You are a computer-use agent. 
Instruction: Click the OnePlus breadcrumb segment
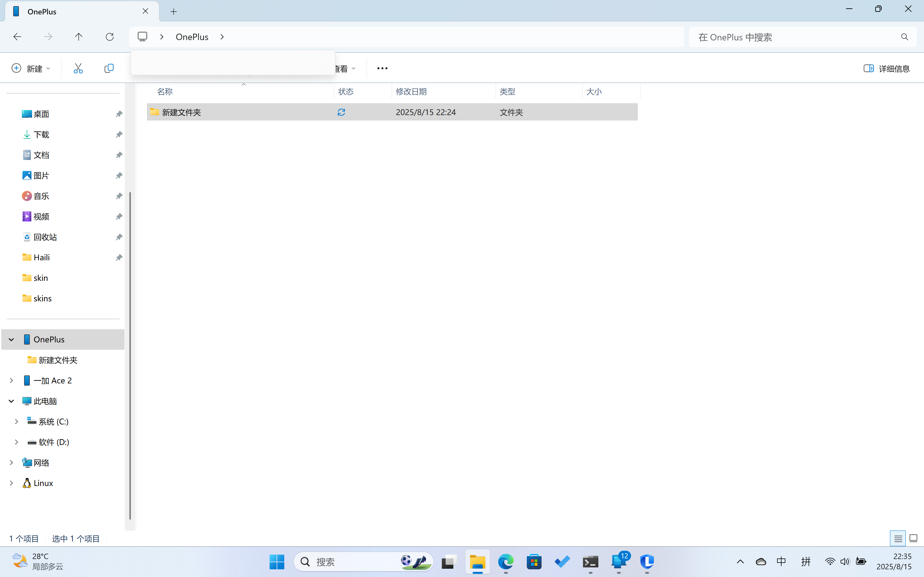click(192, 37)
